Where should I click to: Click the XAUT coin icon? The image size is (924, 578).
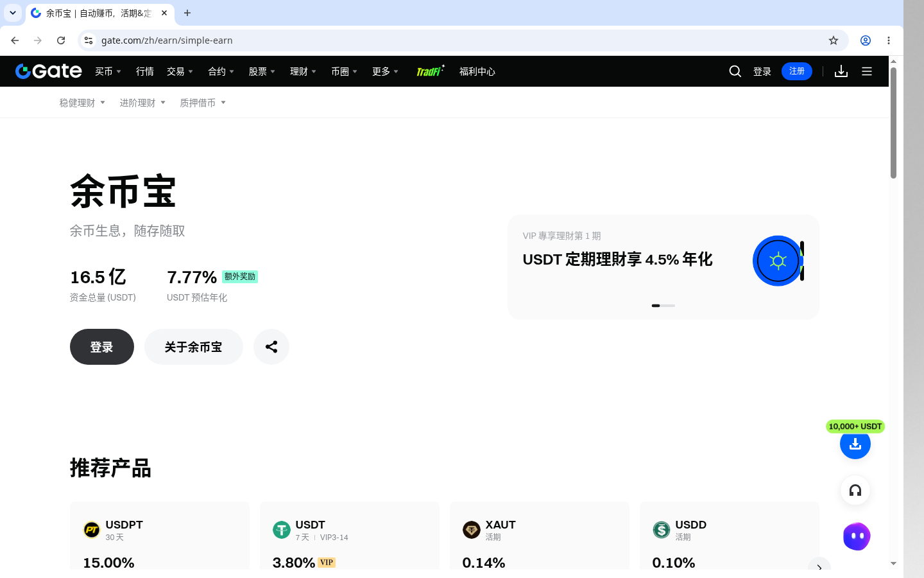tap(472, 530)
